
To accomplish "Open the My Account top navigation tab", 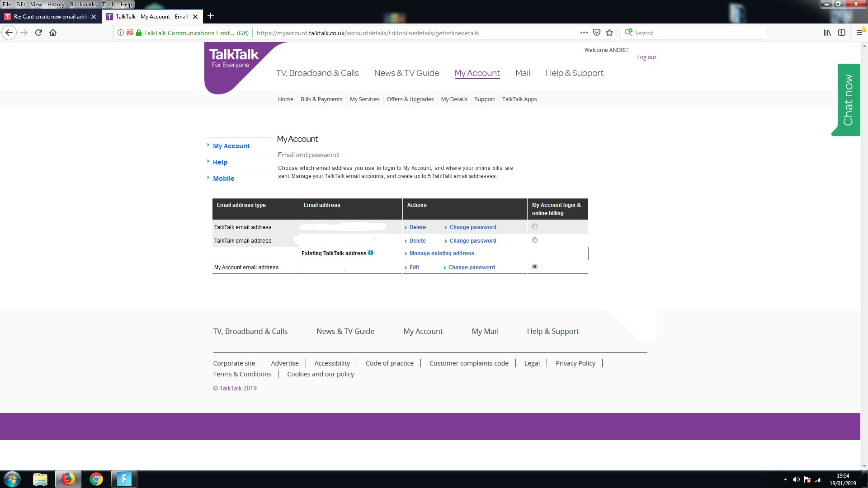I will (x=477, y=73).
